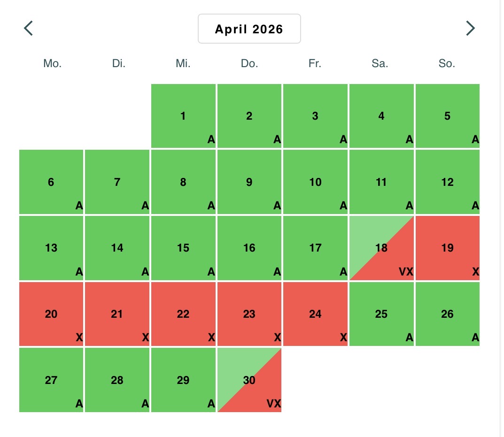Click booked date April 24
This screenshot has height=437, width=504.
point(315,314)
